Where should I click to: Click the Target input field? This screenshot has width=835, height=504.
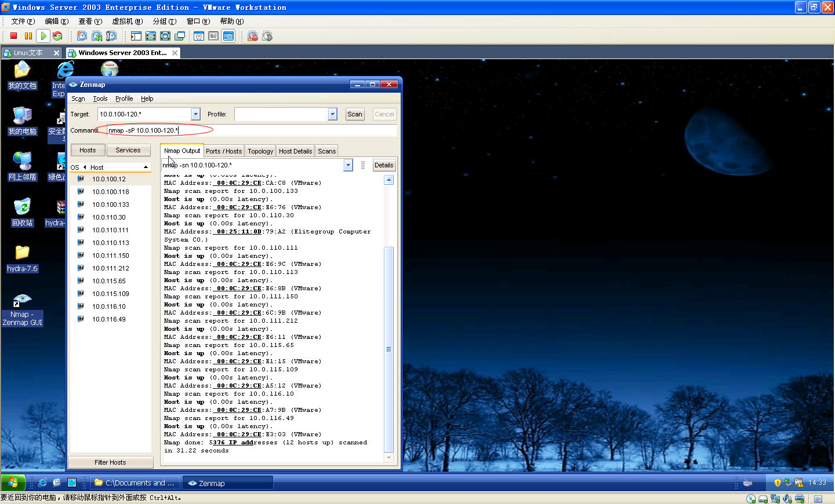point(144,114)
